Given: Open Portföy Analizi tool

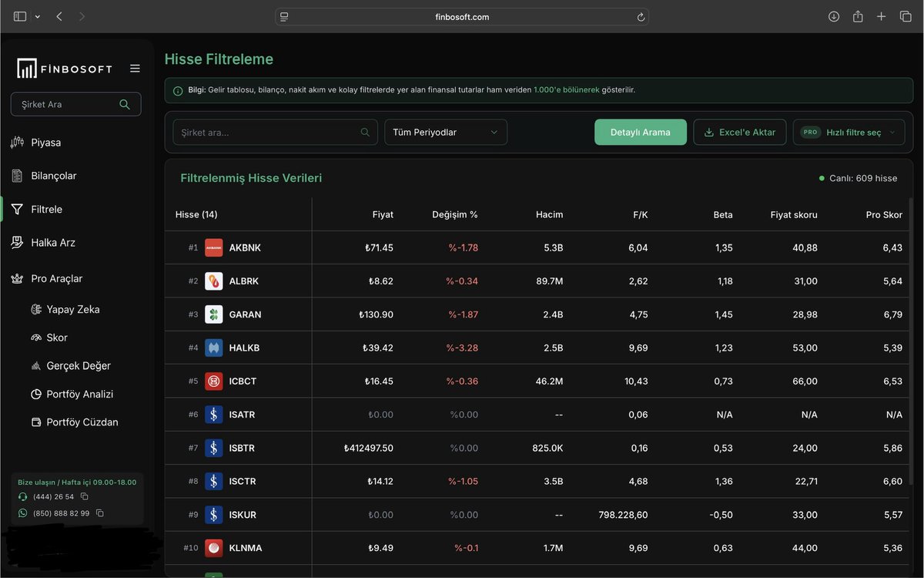Looking at the screenshot, I should (81, 394).
